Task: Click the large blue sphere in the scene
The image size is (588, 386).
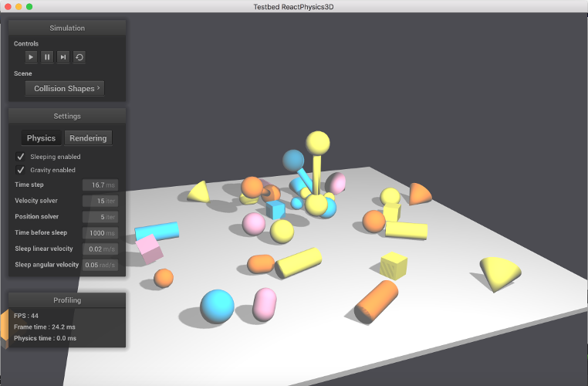Action: [217, 306]
